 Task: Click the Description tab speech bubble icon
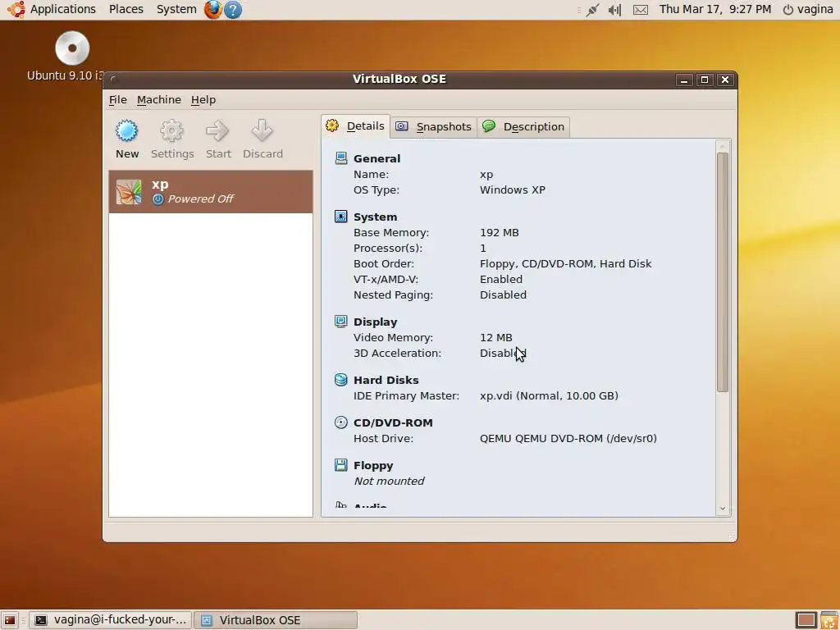point(489,126)
